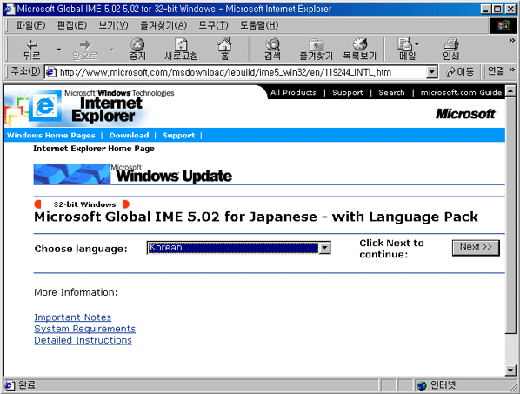Print page with the 인쇄 icon
Image resolution: width=520 pixels, height=394 pixels.
(x=451, y=49)
